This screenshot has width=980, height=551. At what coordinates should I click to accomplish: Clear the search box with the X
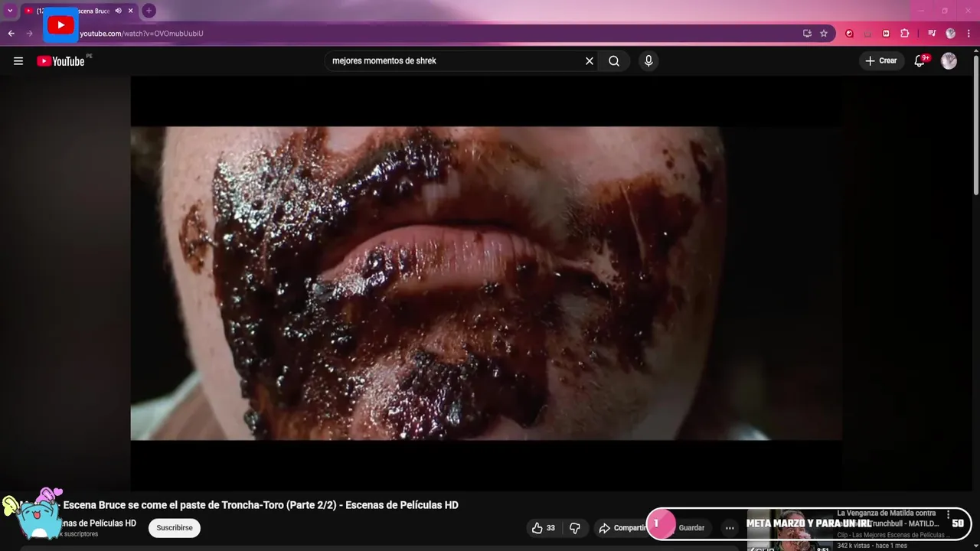coord(590,61)
